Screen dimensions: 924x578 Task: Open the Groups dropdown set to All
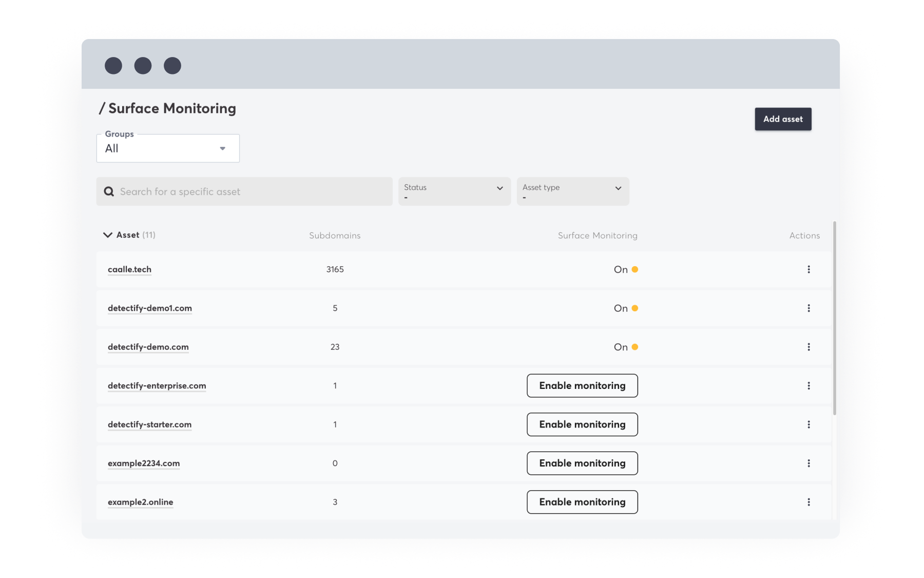(168, 148)
